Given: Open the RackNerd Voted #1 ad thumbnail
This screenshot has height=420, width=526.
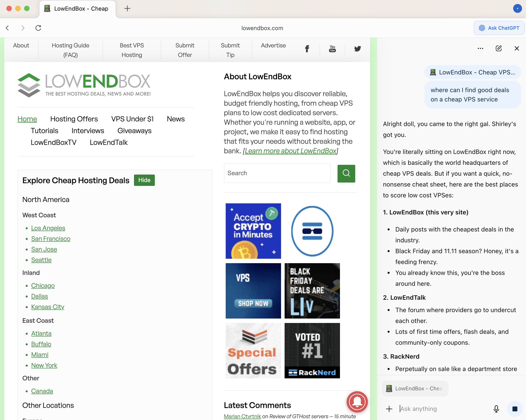Looking at the screenshot, I should 312,350.
